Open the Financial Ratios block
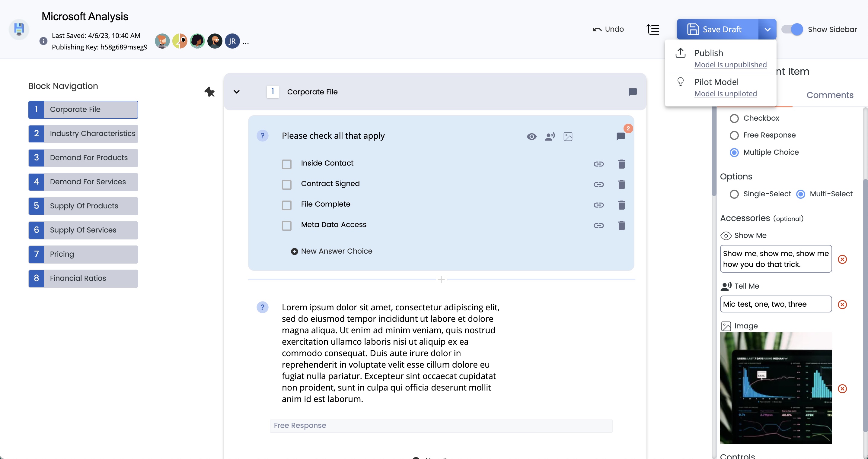 83,278
